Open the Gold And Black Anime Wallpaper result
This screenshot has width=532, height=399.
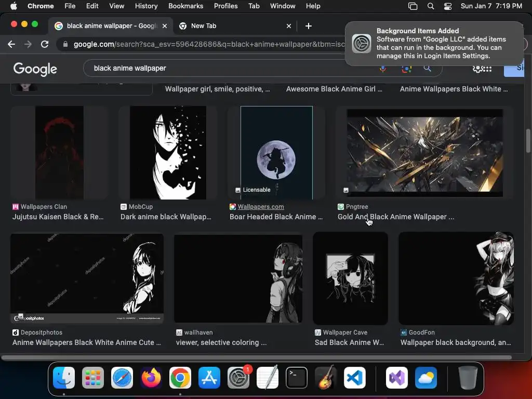coord(395,217)
